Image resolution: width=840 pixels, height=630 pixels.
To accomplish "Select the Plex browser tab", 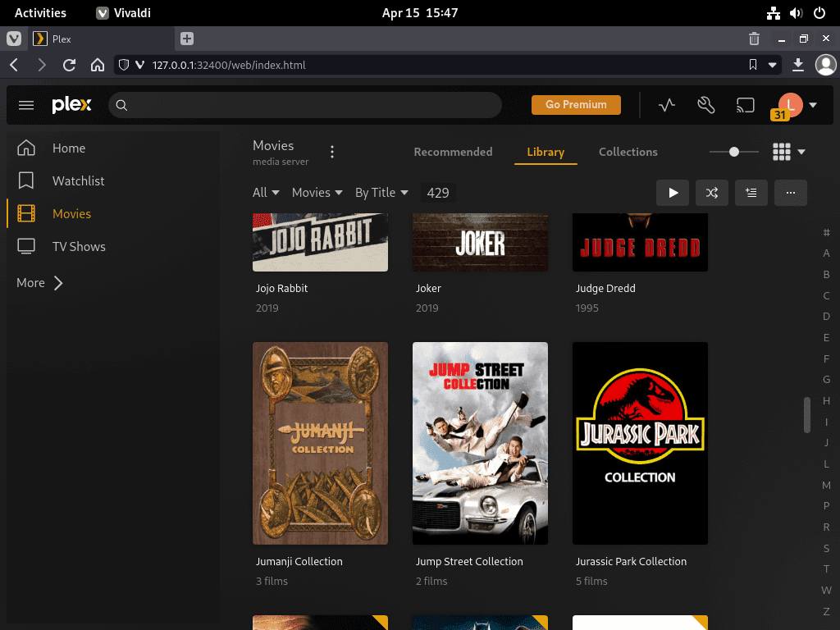I will click(101, 39).
